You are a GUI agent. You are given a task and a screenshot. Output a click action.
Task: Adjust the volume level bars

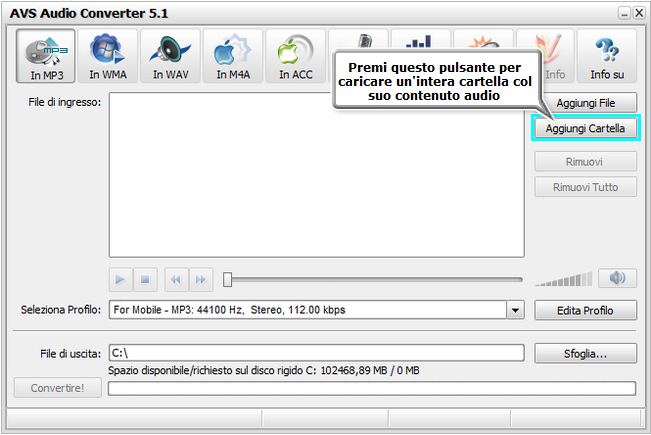tap(563, 279)
